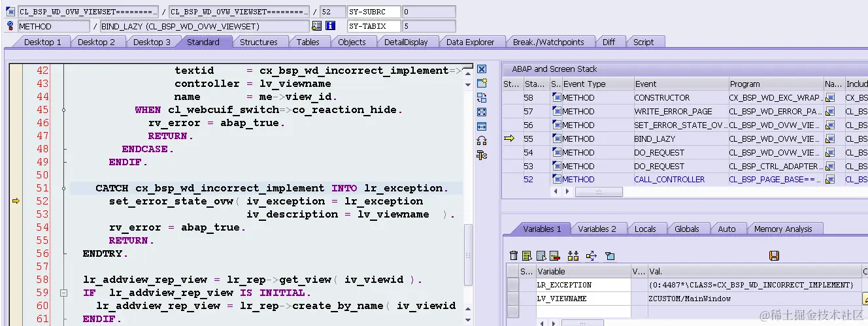Open the Data Explorer tab
868x326 pixels.
coord(471,42)
